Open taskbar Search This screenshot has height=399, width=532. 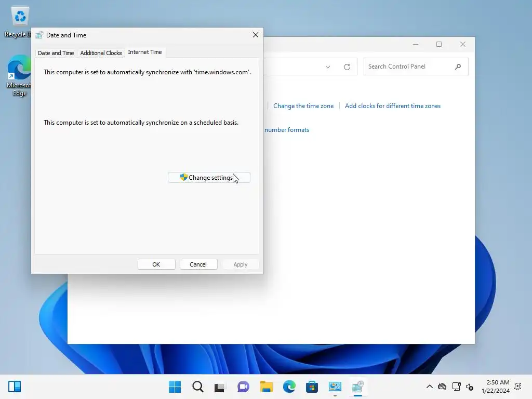coord(198,387)
